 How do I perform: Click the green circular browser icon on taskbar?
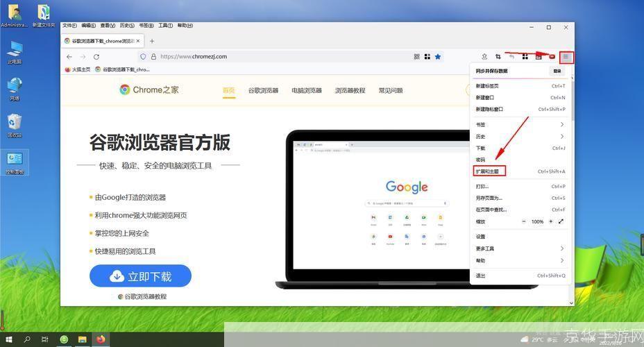coord(64,339)
